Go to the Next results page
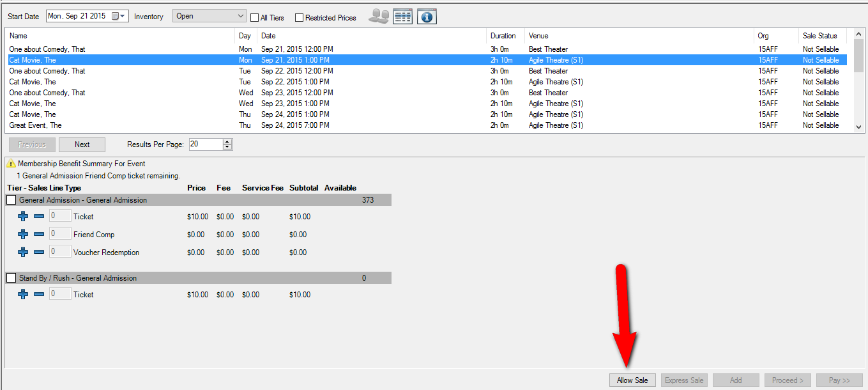The width and height of the screenshot is (868, 390). point(82,144)
